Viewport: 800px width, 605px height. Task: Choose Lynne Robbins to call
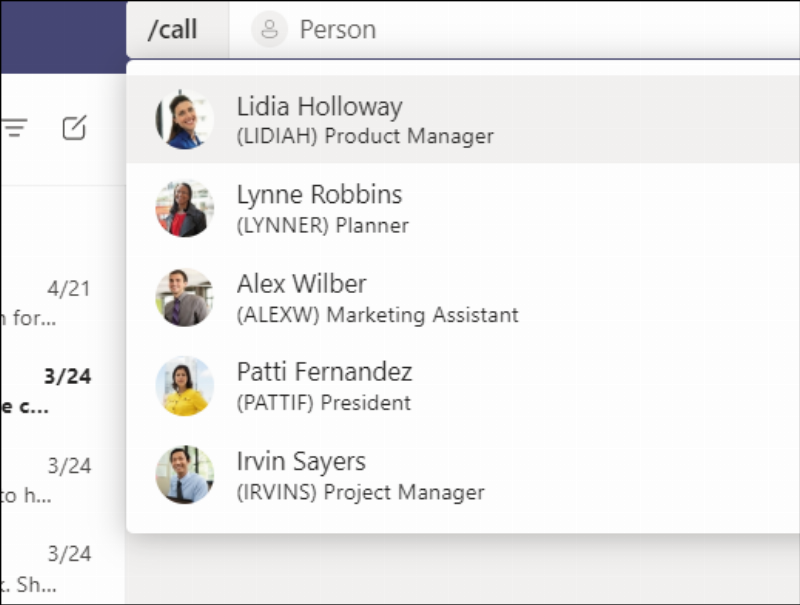[463, 208]
